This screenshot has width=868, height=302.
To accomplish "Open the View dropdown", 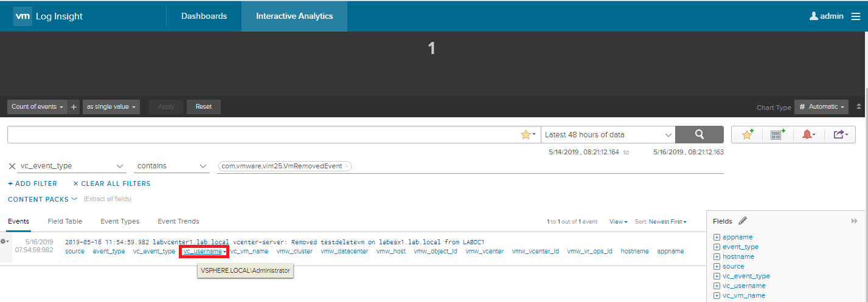I will click(618, 222).
